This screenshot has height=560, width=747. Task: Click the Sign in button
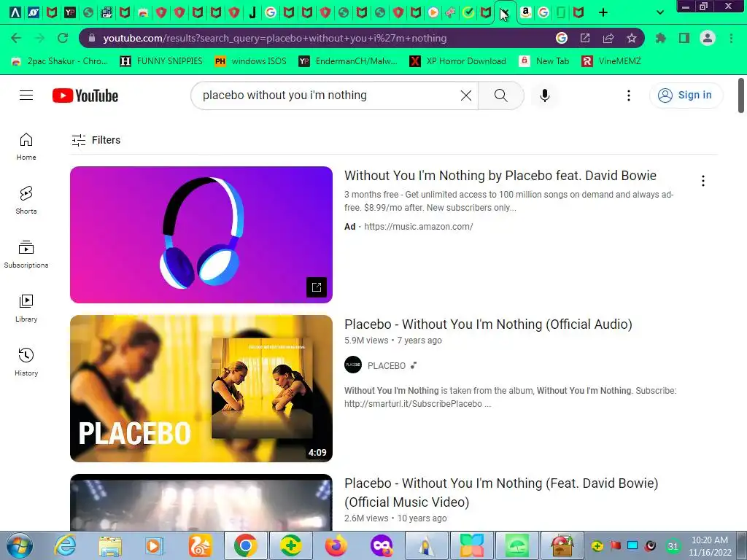coord(686,96)
